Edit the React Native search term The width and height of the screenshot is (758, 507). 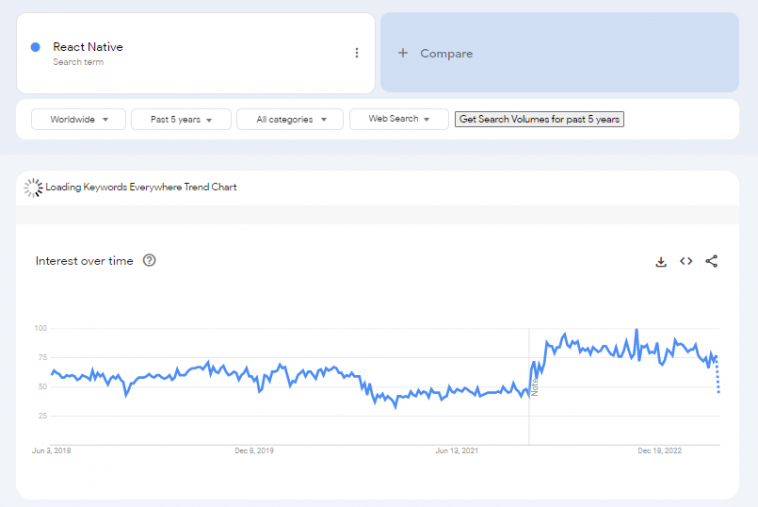(x=88, y=47)
